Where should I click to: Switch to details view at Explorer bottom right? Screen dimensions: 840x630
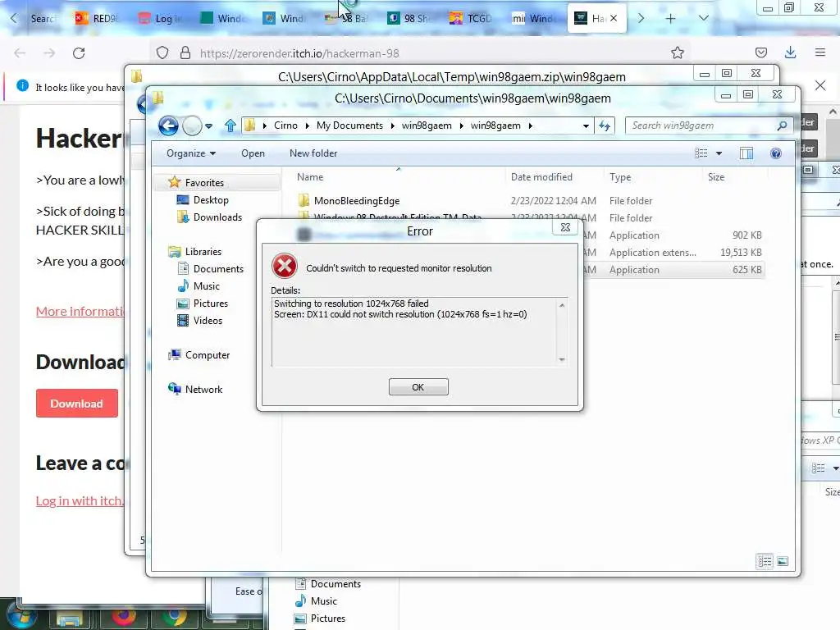point(765,561)
